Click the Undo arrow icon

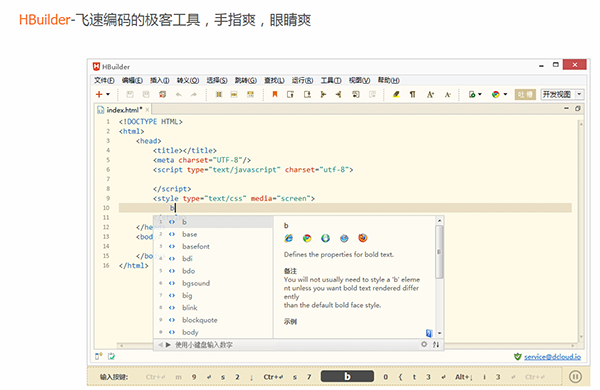click(x=178, y=94)
